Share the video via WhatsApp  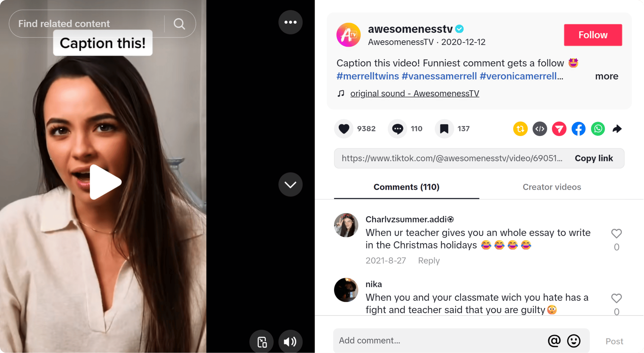(598, 129)
